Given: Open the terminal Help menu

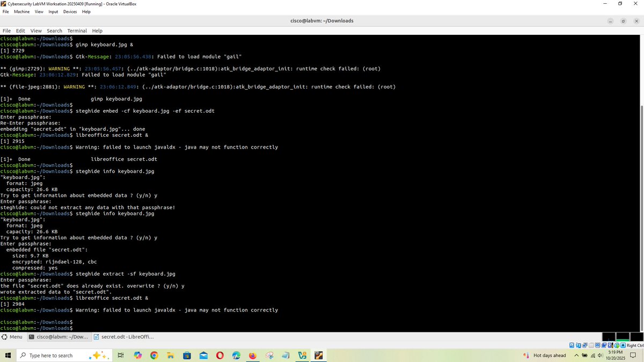Looking at the screenshot, I should [x=97, y=31].
